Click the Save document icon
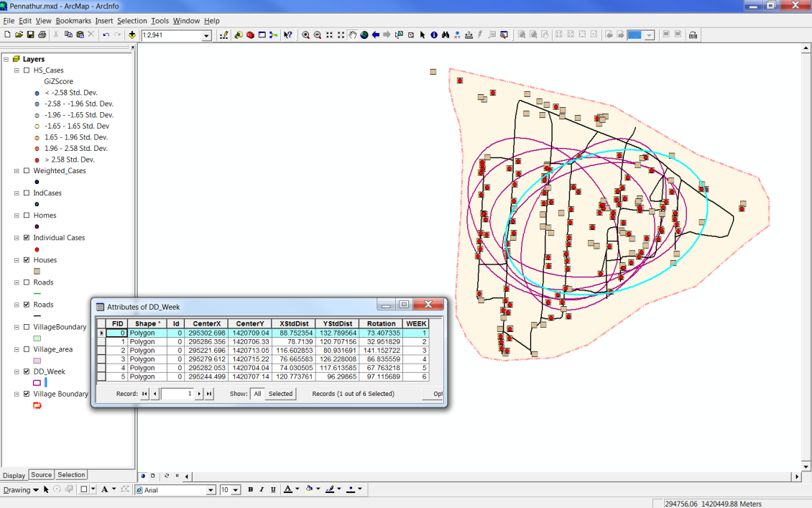812x508 pixels. (30, 35)
